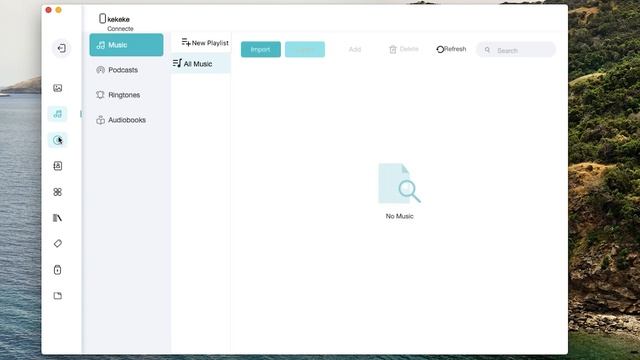Select the All Music playlist

point(200,64)
